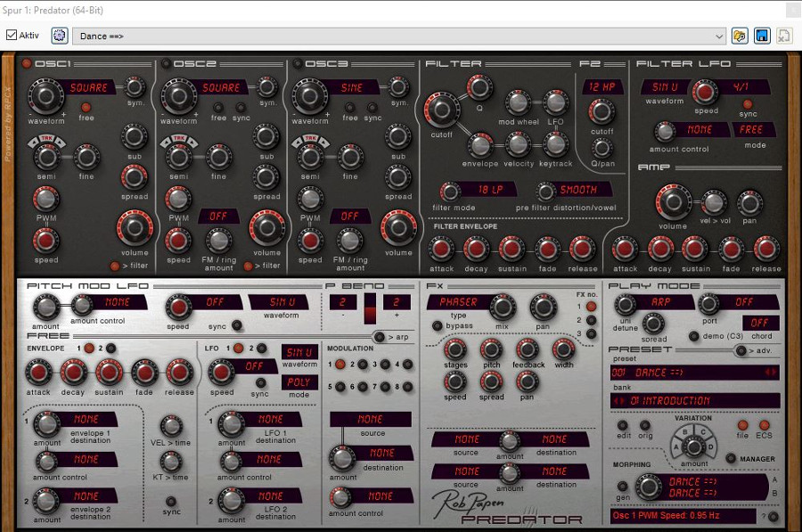
Task: Open the OSC3 SINE waveform display
Action: pos(352,87)
